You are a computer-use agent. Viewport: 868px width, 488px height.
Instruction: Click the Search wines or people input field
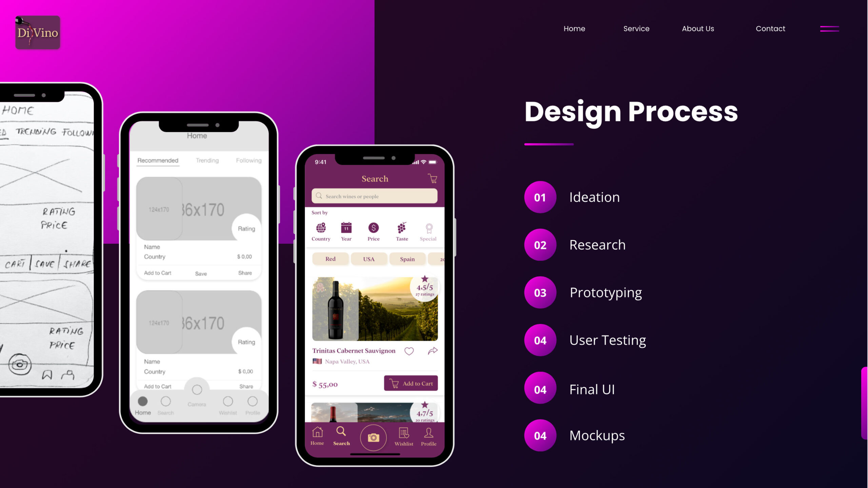coord(374,196)
